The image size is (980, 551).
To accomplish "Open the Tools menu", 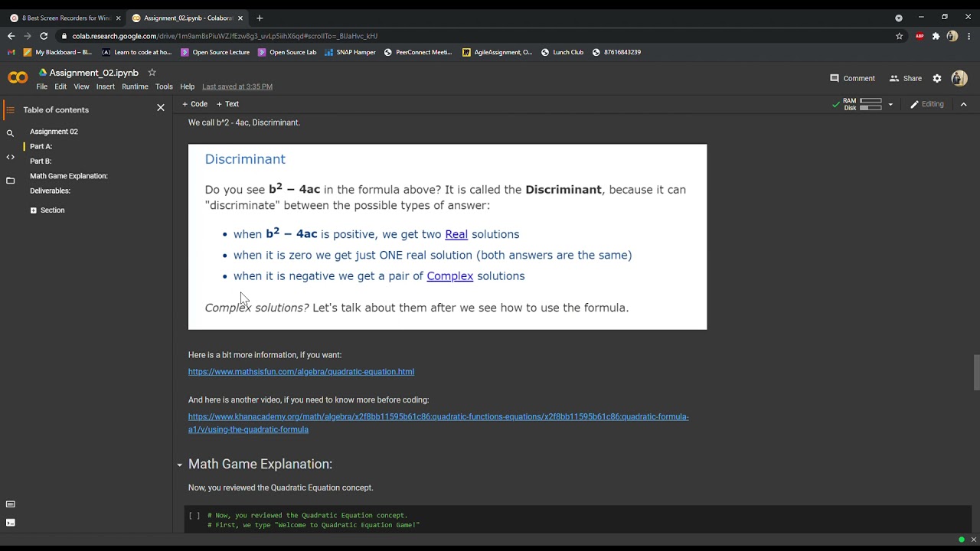I will [x=164, y=86].
